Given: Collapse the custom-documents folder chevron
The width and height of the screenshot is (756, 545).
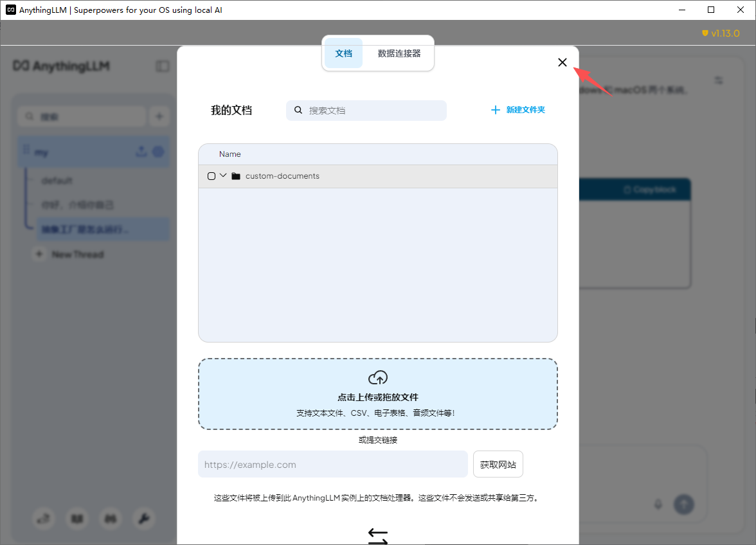Looking at the screenshot, I should [222, 175].
